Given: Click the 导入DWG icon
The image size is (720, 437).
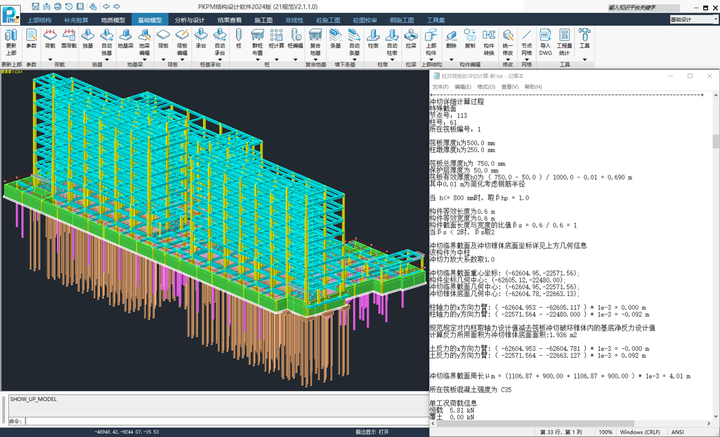Looking at the screenshot, I should click(x=545, y=37).
